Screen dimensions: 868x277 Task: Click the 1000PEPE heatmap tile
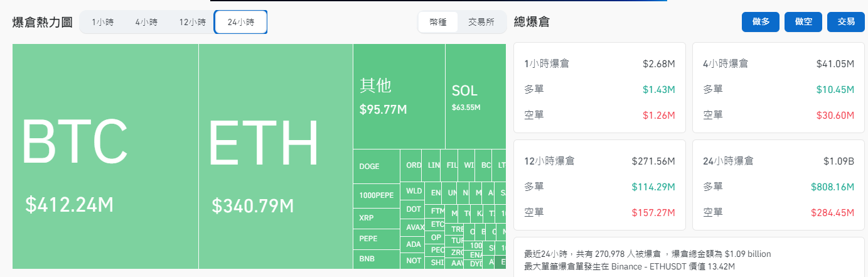pos(377,195)
